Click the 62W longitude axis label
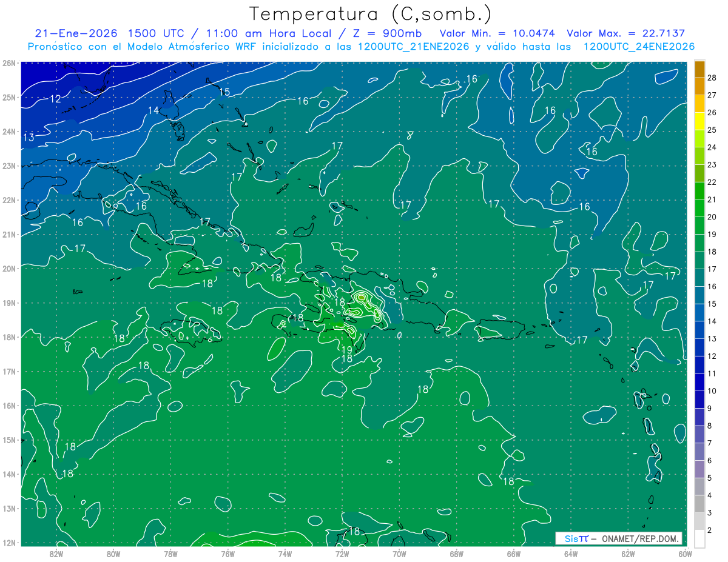Viewport: 728px width, 562px height. tap(628, 554)
